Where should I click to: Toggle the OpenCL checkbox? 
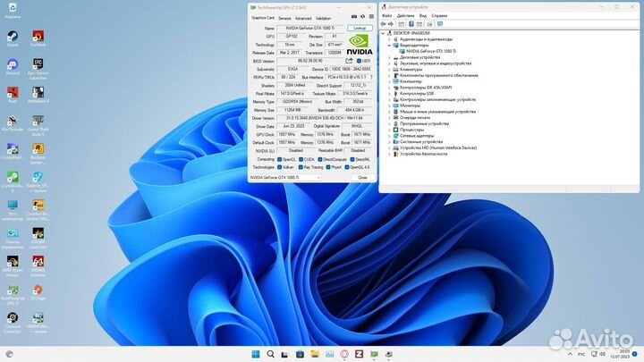[x=280, y=159]
